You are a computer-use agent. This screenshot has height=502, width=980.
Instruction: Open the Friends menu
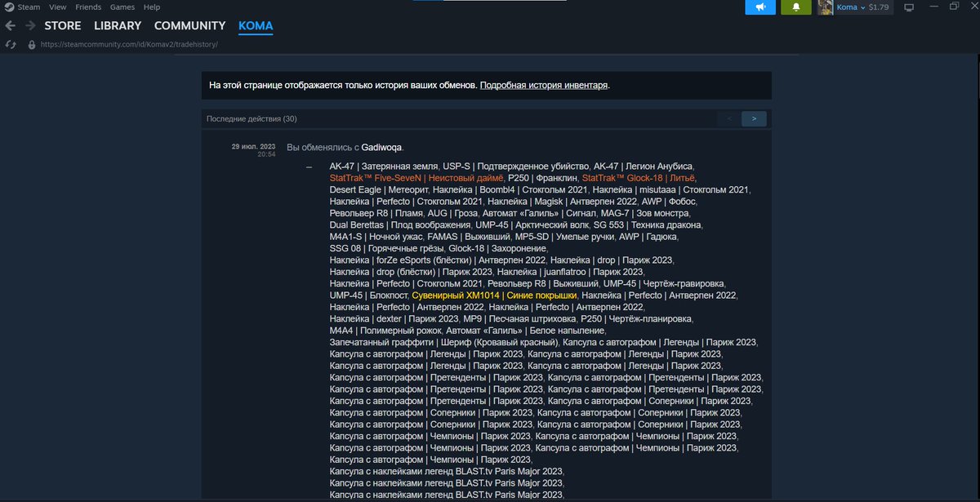[x=88, y=7]
